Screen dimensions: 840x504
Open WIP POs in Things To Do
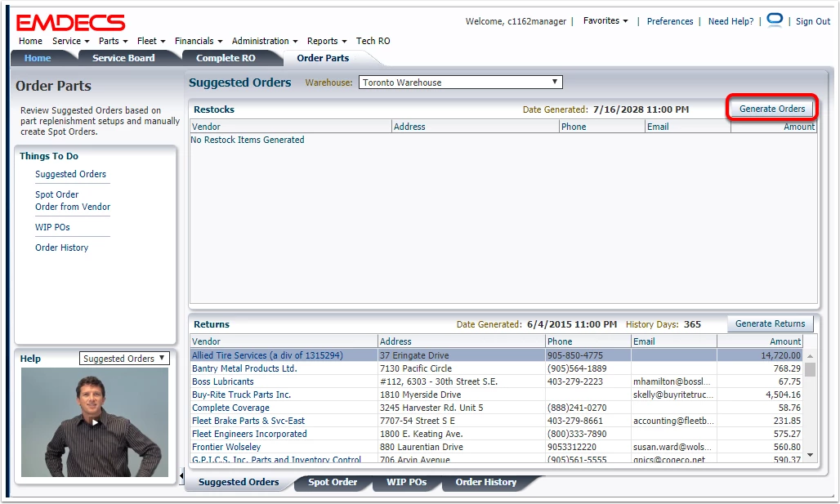52,227
